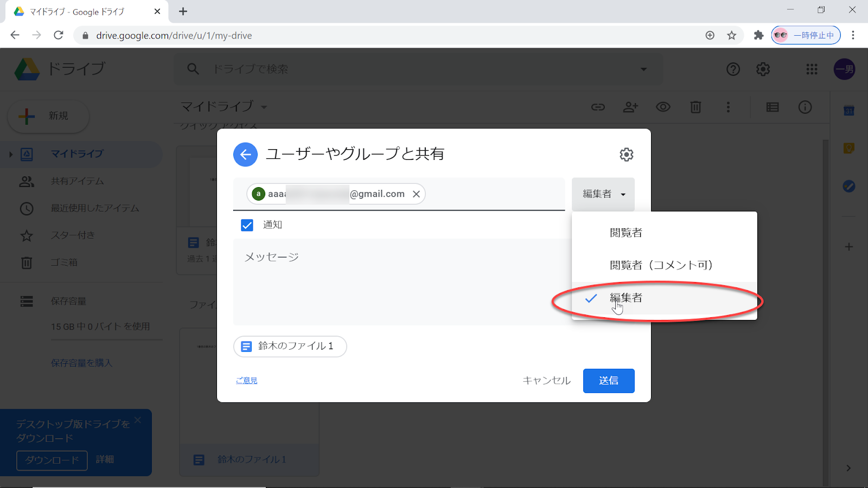Click the address bar URL
This screenshot has height=488, width=868.
point(174,36)
